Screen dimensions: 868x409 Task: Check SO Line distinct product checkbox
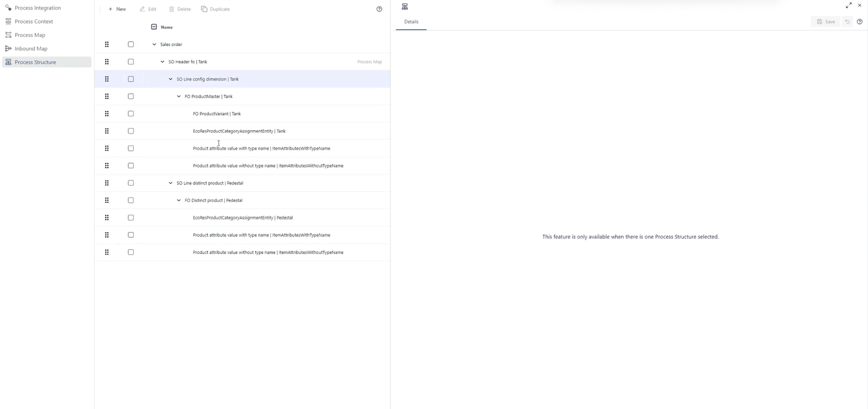pos(131,183)
